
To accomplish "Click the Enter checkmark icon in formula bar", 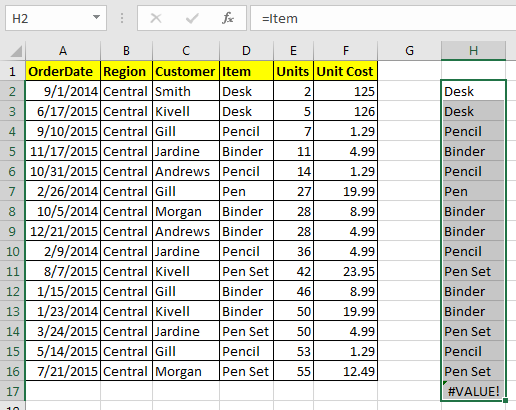I will [192, 18].
